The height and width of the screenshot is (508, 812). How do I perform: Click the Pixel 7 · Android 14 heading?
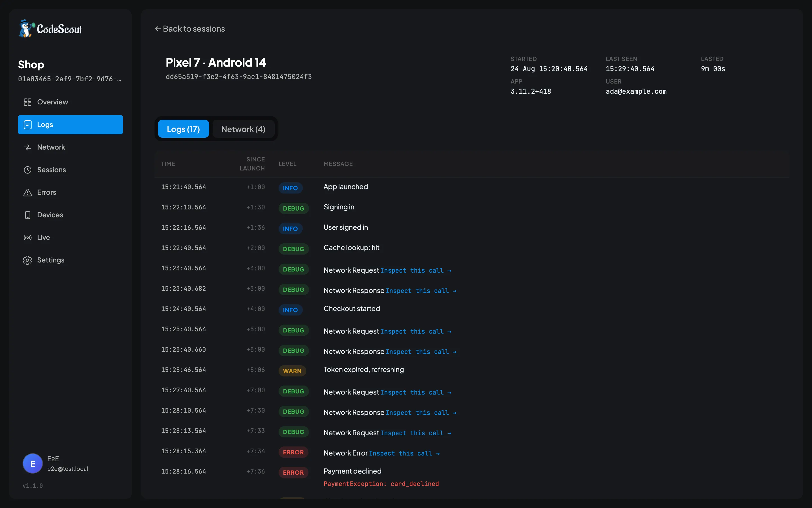point(216,62)
